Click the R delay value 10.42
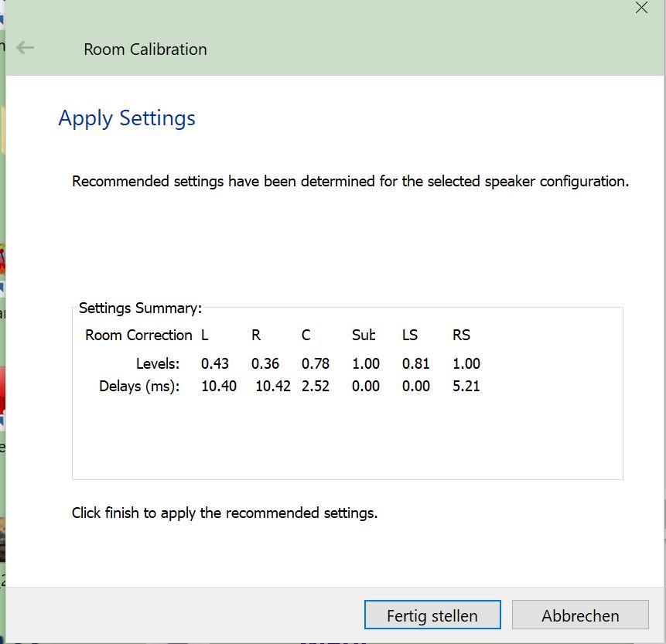The height and width of the screenshot is (644, 666). [273, 386]
